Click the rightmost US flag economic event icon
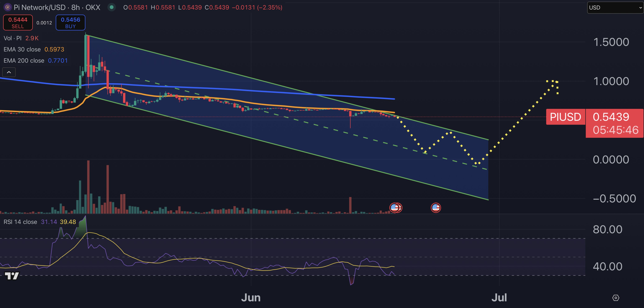This screenshot has width=644, height=308. coord(436,208)
